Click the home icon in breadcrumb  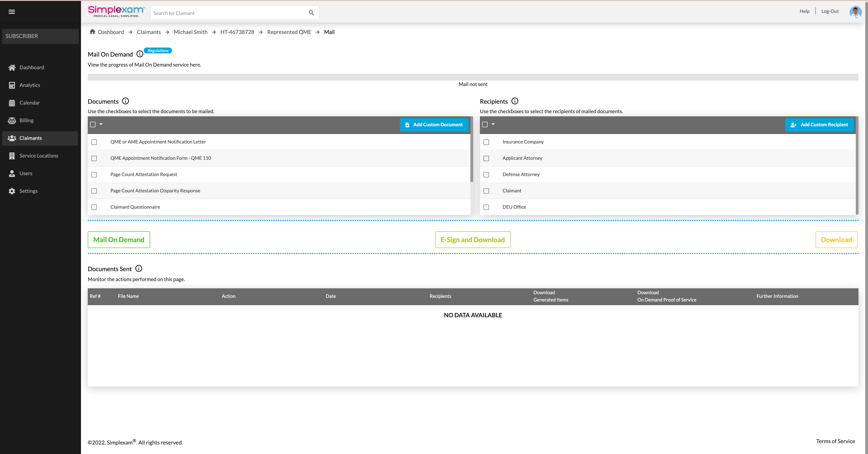click(x=92, y=32)
